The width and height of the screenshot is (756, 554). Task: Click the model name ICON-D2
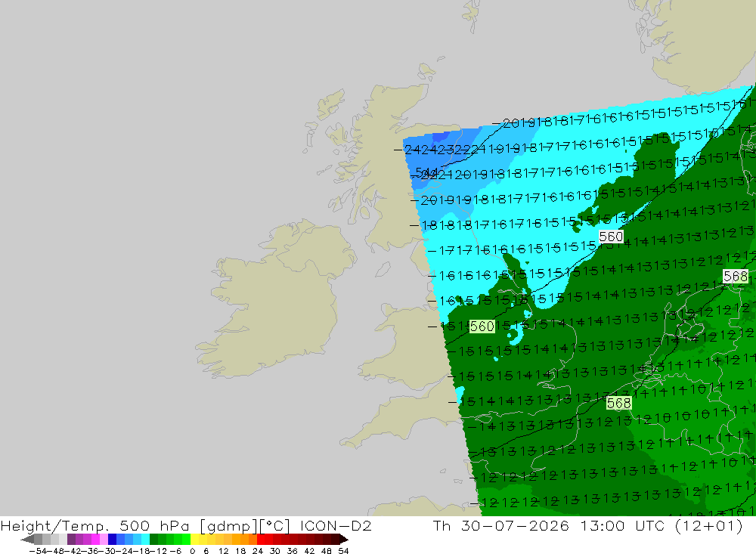pyautogui.click(x=336, y=526)
